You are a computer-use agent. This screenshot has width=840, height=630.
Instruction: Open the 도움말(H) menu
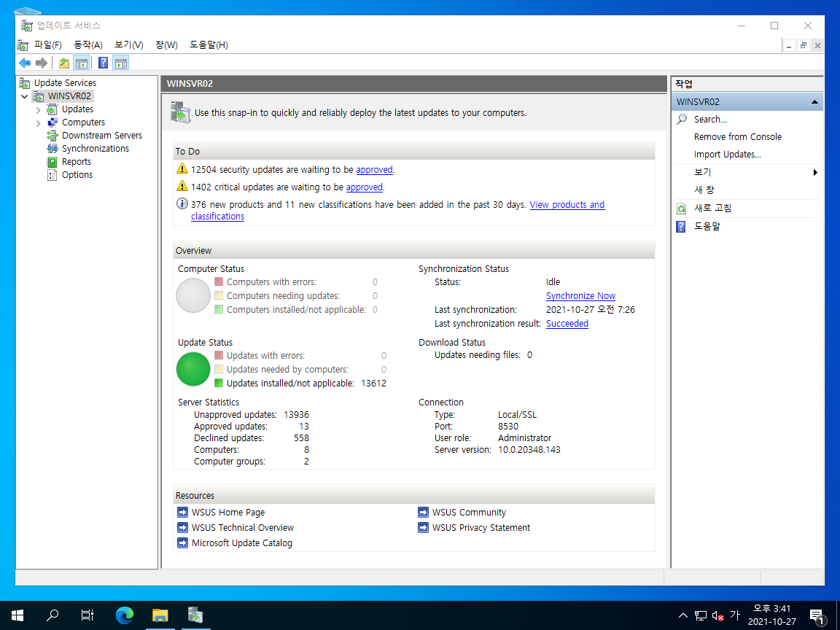pyautogui.click(x=209, y=44)
